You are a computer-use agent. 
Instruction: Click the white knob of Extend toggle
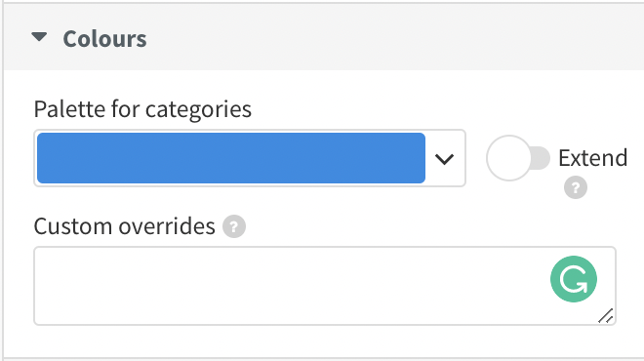(509, 158)
